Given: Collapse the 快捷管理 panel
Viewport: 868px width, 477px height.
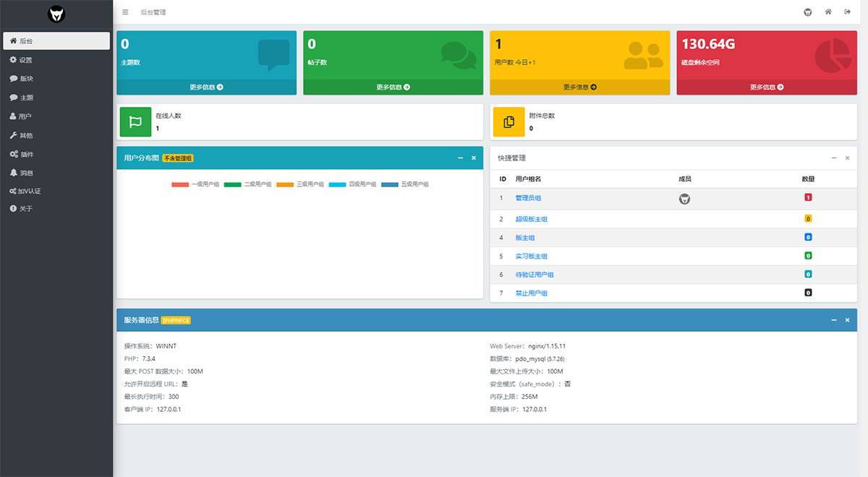Looking at the screenshot, I should (x=834, y=158).
